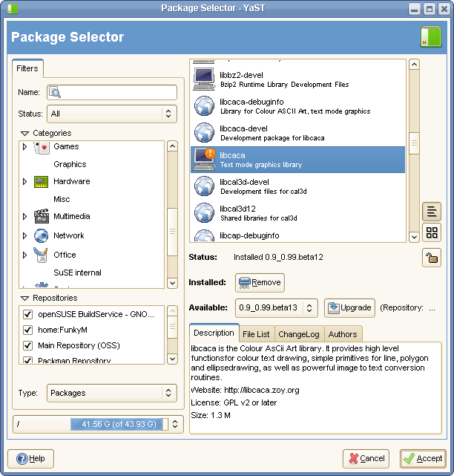Open the Type Packages dropdown

(x=112, y=393)
